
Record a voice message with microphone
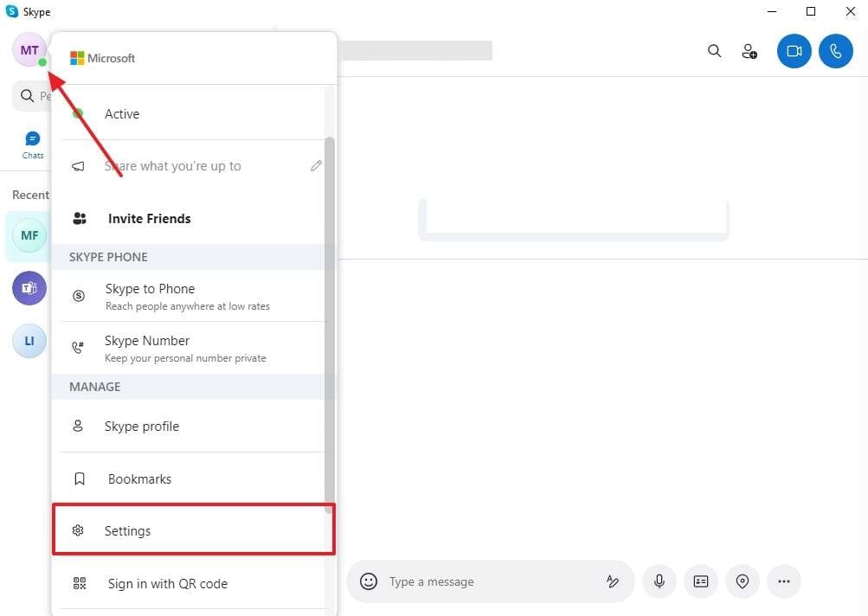[x=659, y=581]
